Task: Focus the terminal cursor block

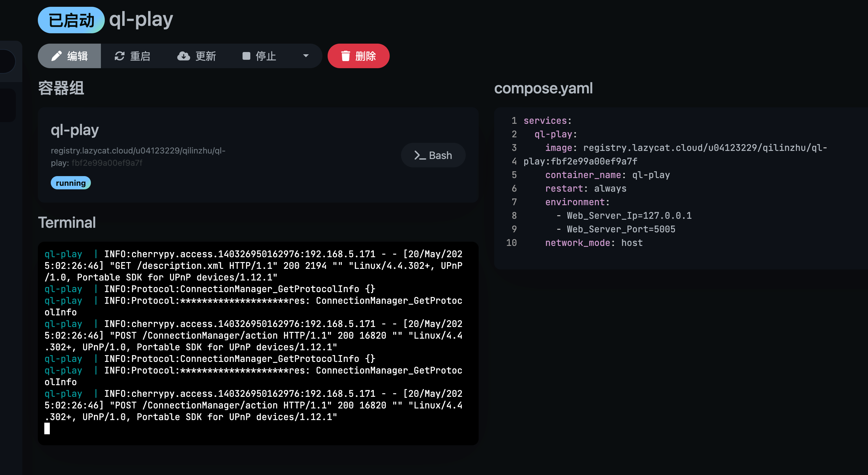Action: tap(47, 428)
